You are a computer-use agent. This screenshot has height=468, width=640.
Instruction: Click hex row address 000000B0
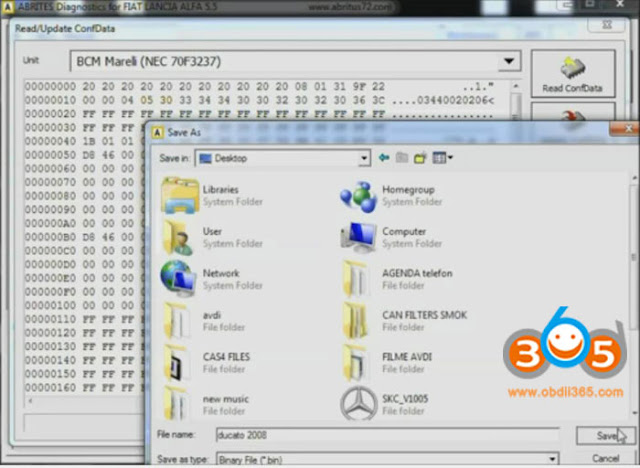point(50,237)
